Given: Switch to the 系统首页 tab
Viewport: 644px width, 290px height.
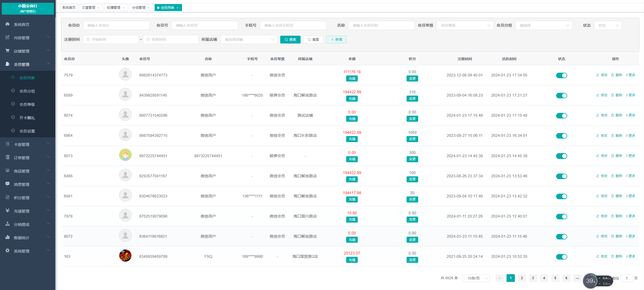Looking at the screenshot, I should pos(69,8).
